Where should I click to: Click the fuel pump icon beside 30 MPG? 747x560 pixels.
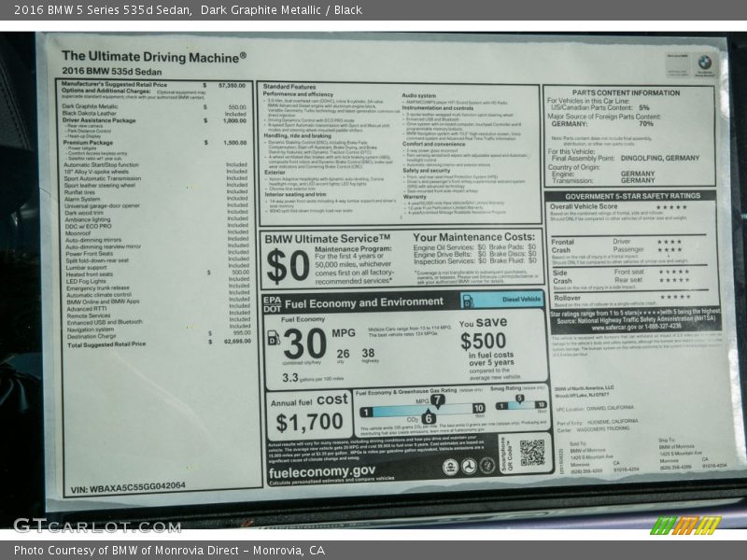(274, 338)
